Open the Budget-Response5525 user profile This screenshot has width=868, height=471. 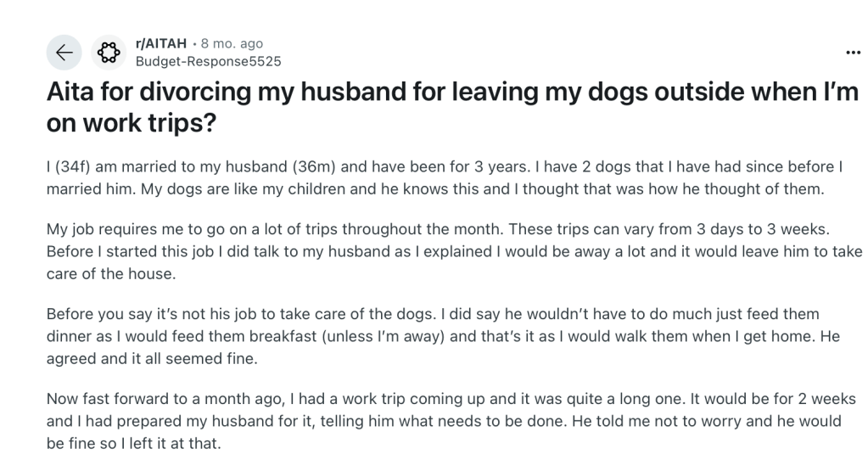pos(208,61)
